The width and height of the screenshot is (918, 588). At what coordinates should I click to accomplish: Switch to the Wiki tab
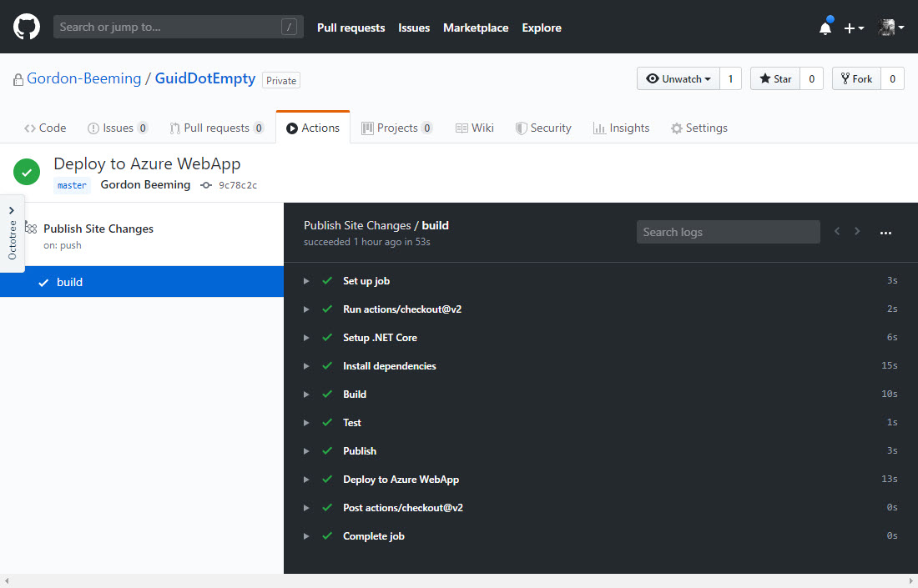tap(475, 128)
